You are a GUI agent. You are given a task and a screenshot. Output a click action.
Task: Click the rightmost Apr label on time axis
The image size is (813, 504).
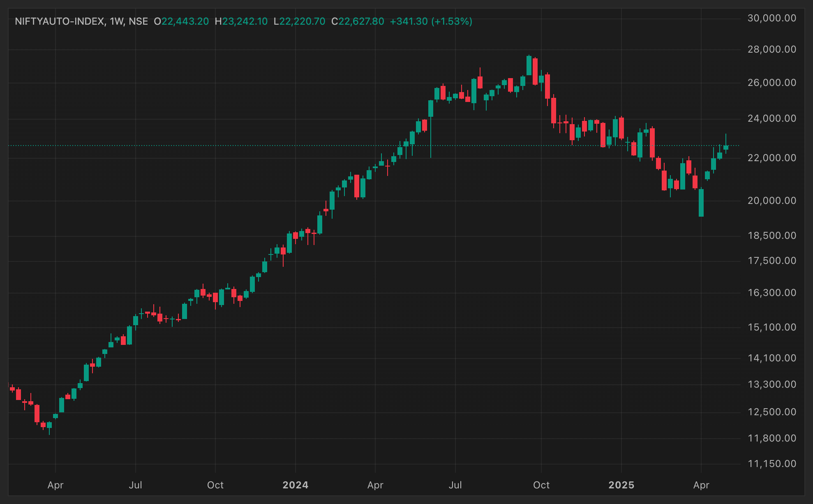point(701,485)
